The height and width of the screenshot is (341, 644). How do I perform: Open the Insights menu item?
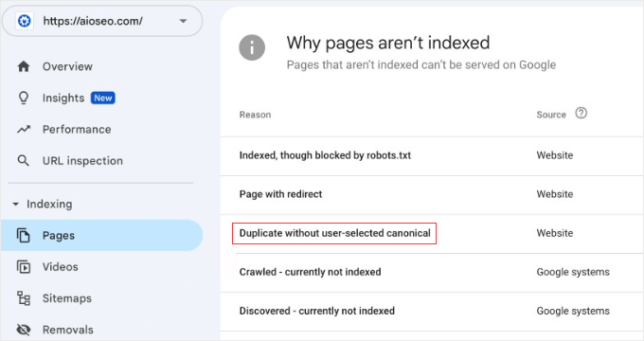pyautogui.click(x=63, y=99)
